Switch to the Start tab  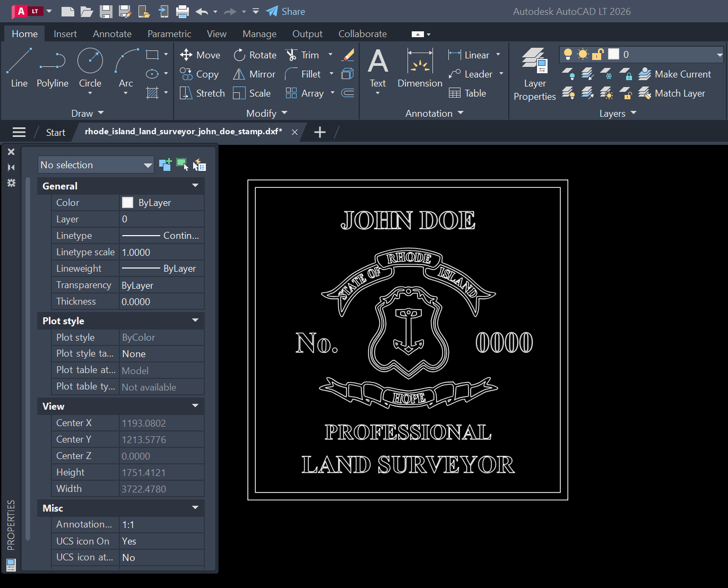tap(56, 132)
